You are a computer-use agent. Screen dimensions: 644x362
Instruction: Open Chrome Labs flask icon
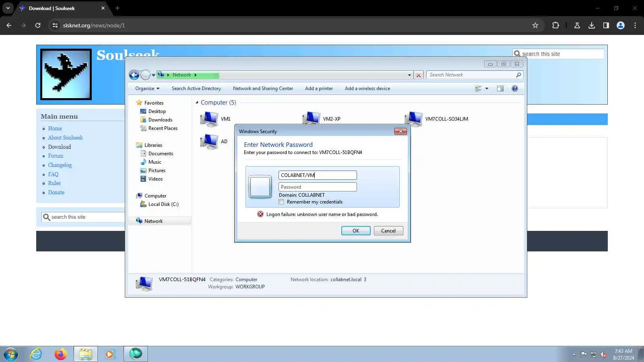click(577, 25)
